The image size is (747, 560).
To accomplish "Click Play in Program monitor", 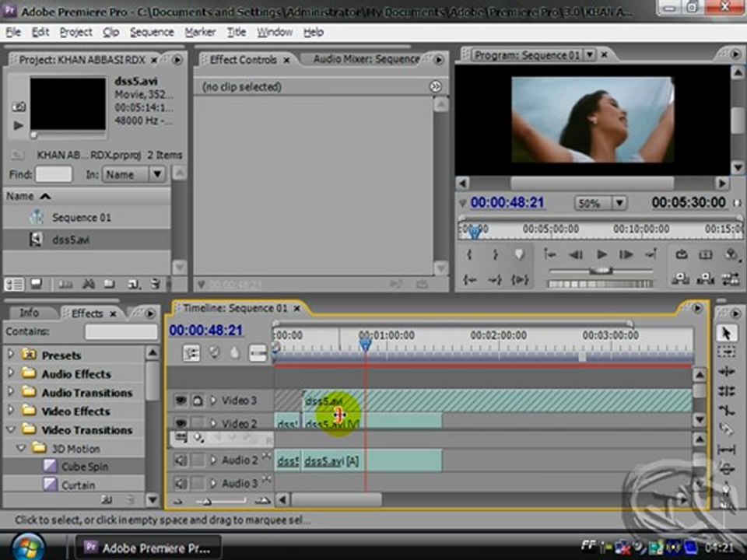I will 601,255.
